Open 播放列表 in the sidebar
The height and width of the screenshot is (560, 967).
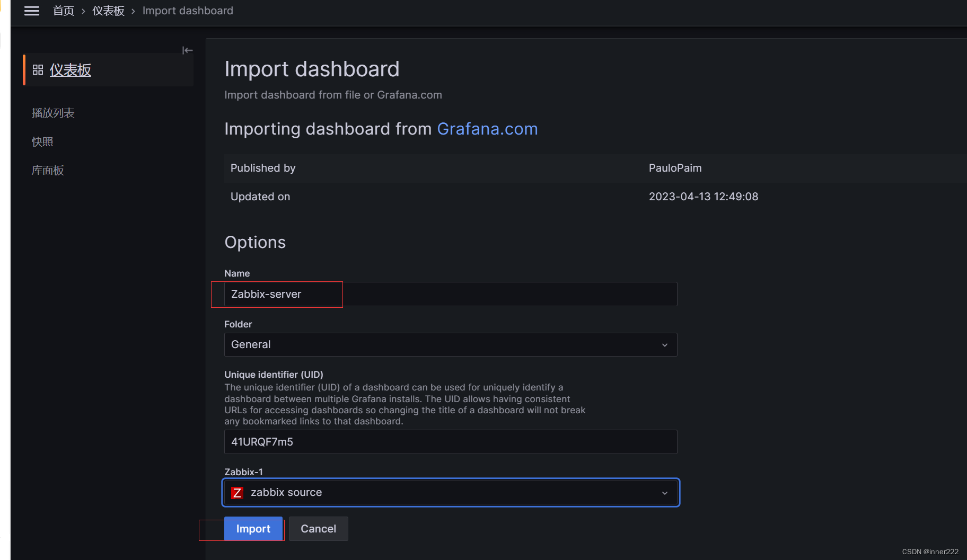(x=53, y=113)
